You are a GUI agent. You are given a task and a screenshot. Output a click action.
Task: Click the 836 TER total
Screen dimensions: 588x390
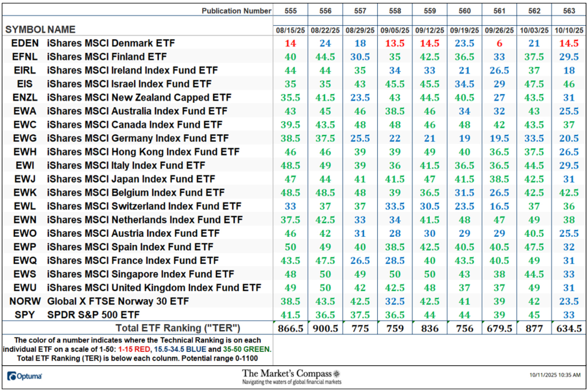click(430, 329)
